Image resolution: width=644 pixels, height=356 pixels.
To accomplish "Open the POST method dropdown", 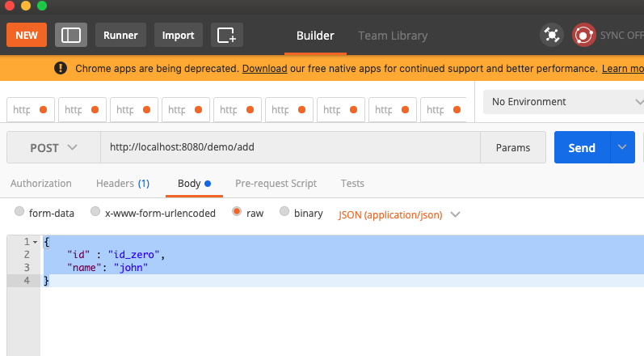I will pyautogui.click(x=53, y=148).
